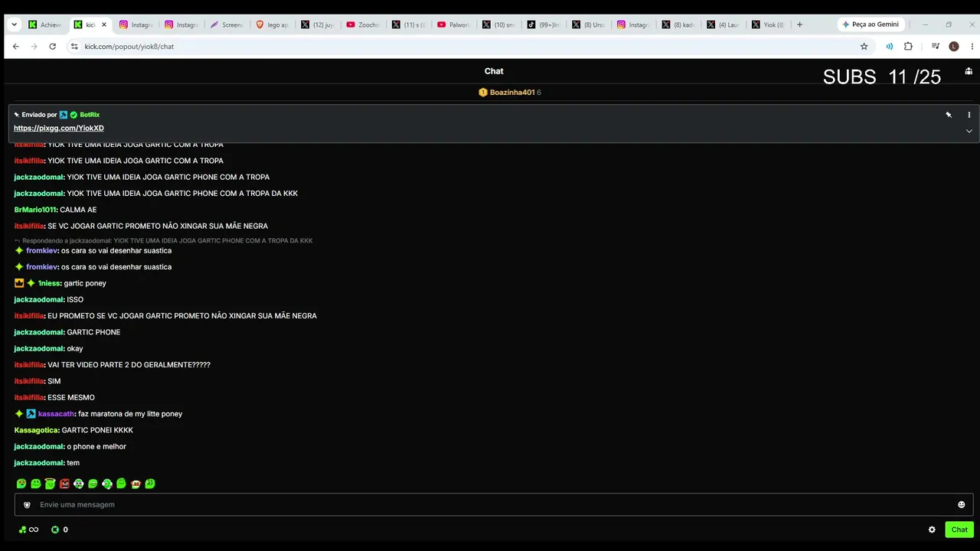Viewport: 980px width, 551px height.
Task: Switch to the X '(4) Laur' tab
Action: click(x=723, y=24)
